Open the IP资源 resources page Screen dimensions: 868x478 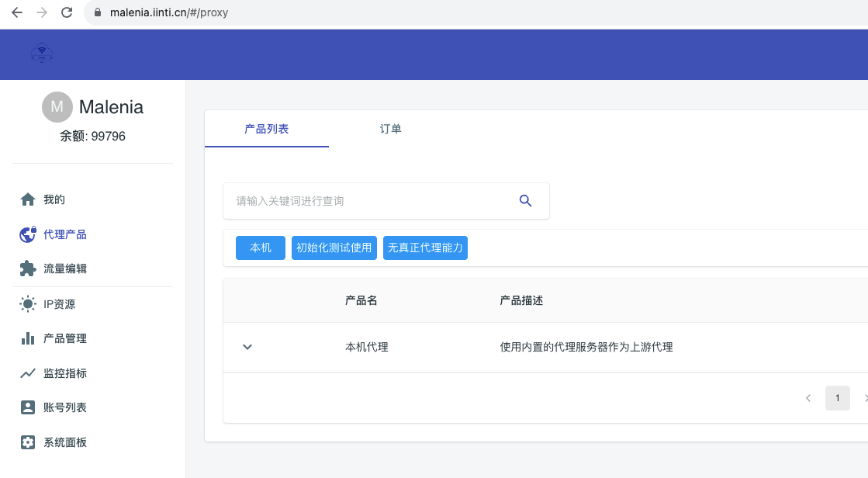(61, 303)
